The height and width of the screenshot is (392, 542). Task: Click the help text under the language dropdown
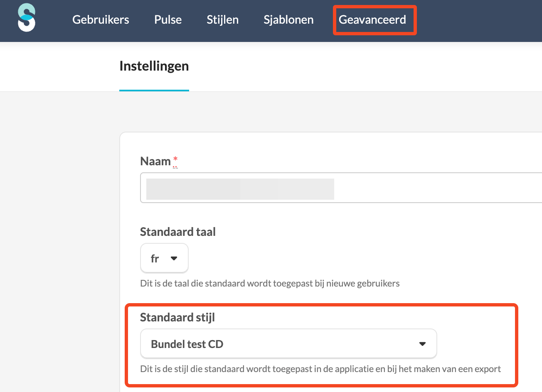pyautogui.click(x=270, y=284)
